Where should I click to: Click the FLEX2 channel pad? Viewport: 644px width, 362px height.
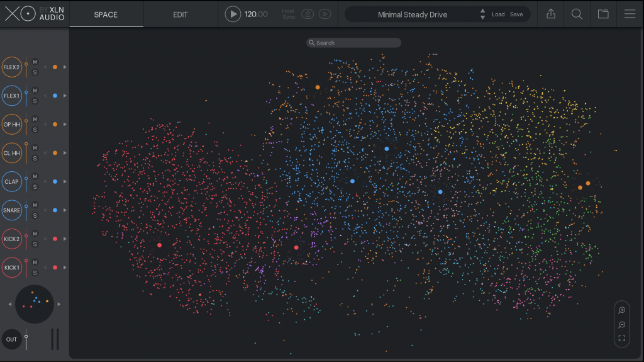11,67
